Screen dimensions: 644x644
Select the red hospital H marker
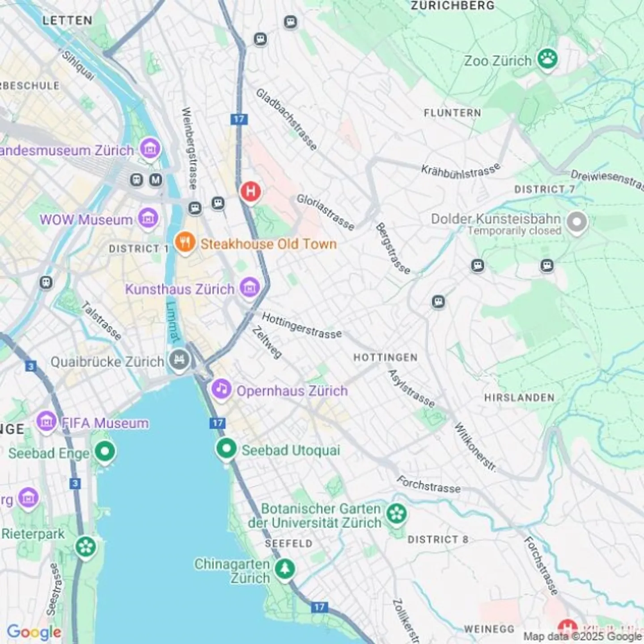250,192
